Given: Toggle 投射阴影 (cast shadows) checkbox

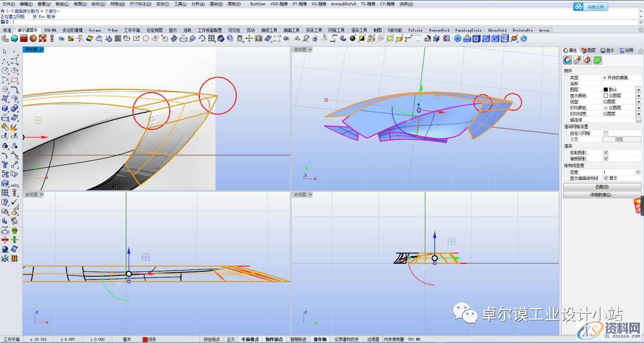Looking at the screenshot, I should coord(605,152).
